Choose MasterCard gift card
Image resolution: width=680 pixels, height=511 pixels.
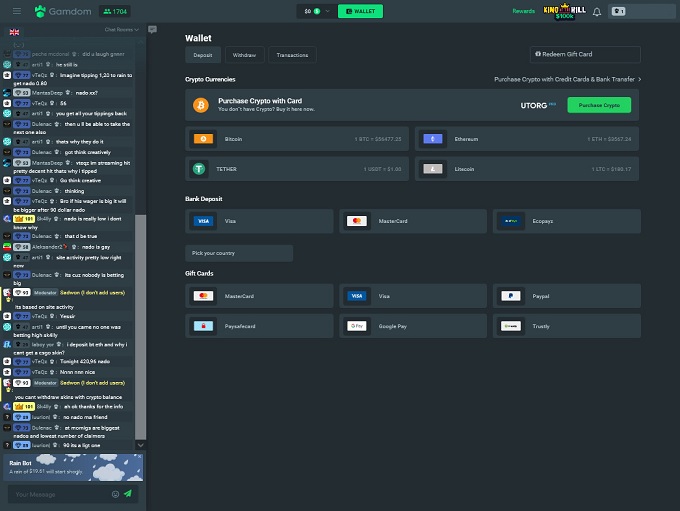(x=259, y=296)
